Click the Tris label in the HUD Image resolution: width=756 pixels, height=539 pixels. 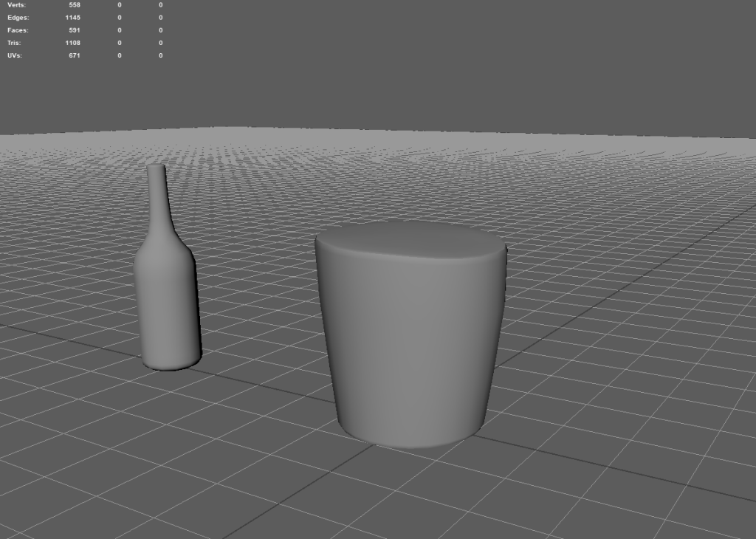pyautogui.click(x=15, y=43)
